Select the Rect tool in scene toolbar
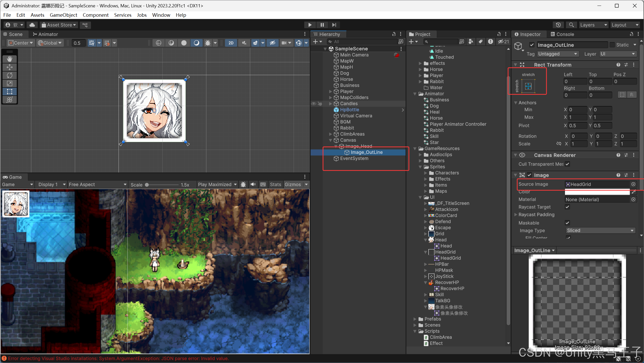Viewport: 644px width, 363px height. click(10, 92)
